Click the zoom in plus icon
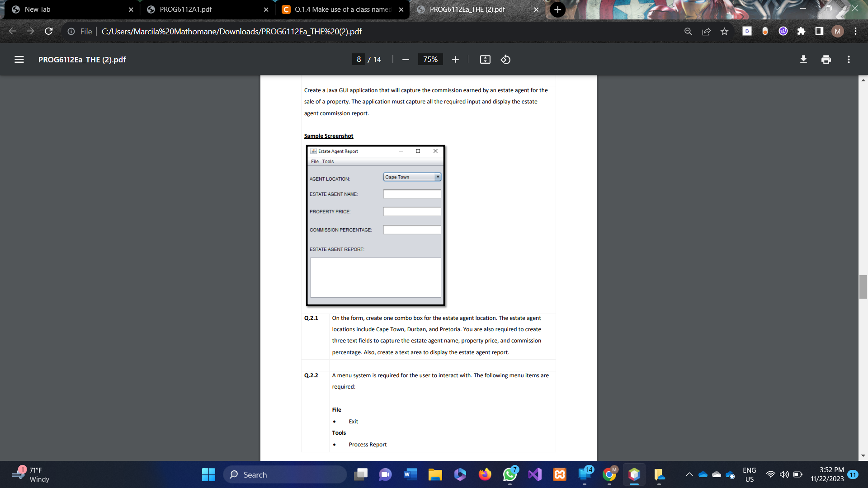This screenshot has height=488, width=868. (x=455, y=60)
